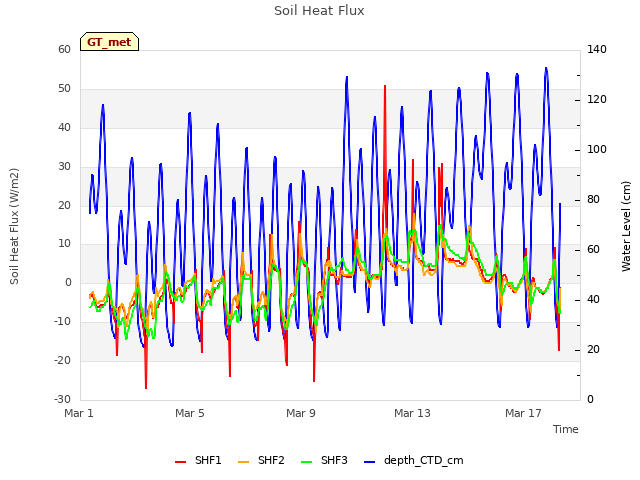Click the Time x-axis title
640x480 pixels.
[x=566, y=429]
